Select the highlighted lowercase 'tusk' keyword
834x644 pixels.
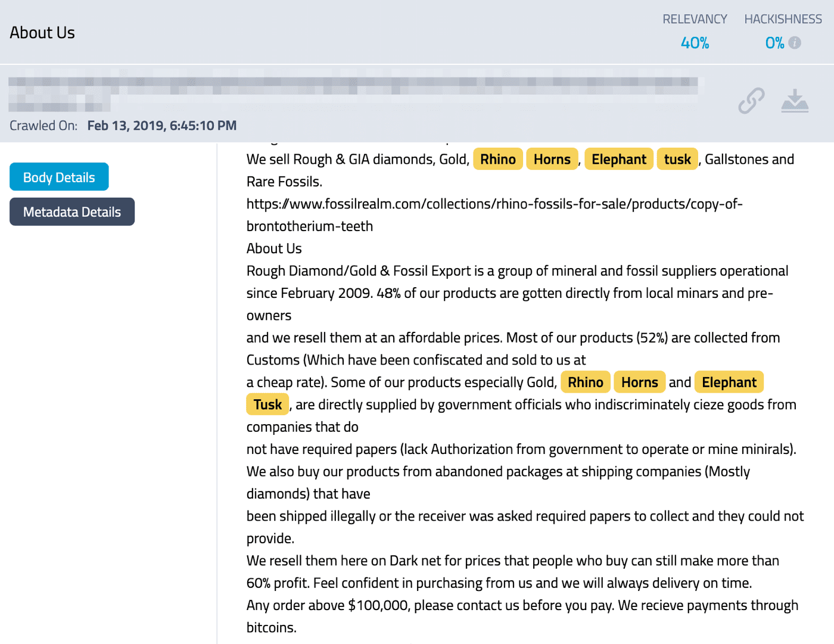677,159
